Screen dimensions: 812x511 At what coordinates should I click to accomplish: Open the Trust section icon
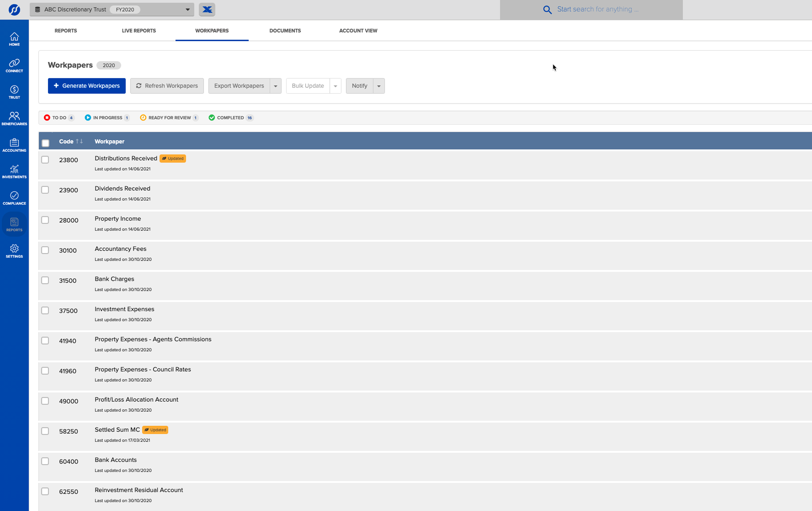pyautogui.click(x=14, y=92)
